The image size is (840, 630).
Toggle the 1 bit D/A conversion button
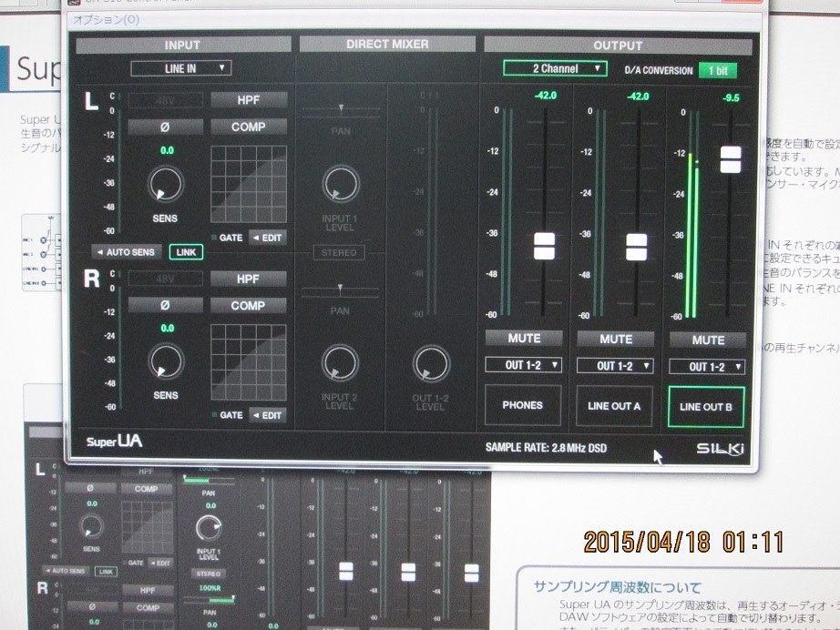718,71
